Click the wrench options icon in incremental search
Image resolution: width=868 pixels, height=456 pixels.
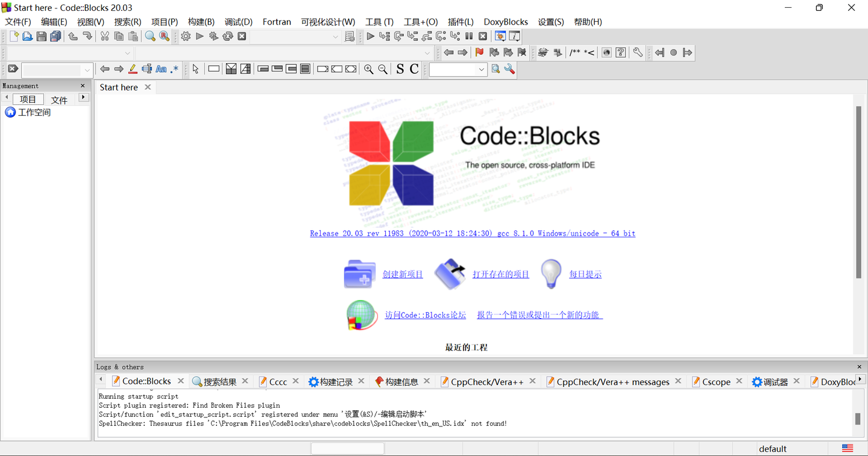[509, 69]
